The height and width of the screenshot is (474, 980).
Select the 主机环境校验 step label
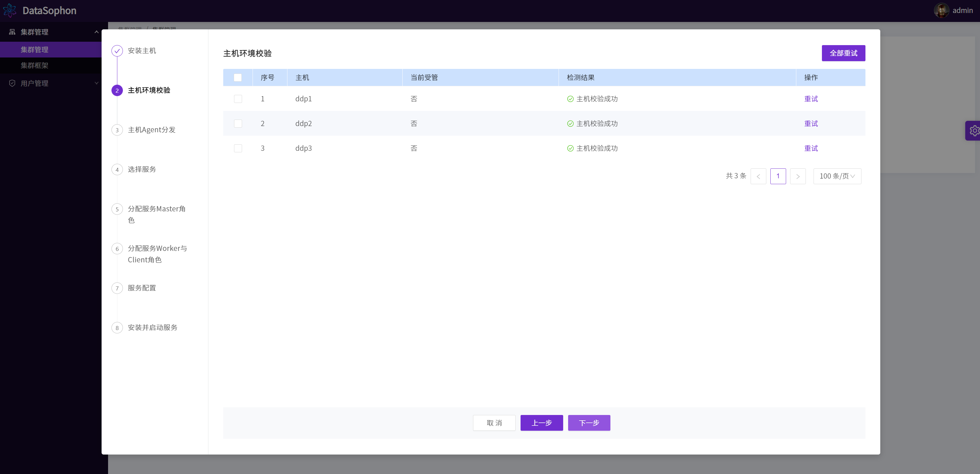149,90
